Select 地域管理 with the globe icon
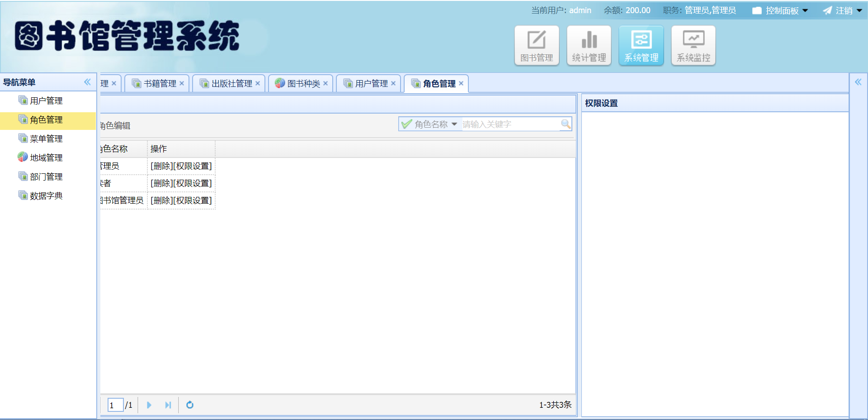Viewport: 868px width, 420px height. click(x=45, y=157)
